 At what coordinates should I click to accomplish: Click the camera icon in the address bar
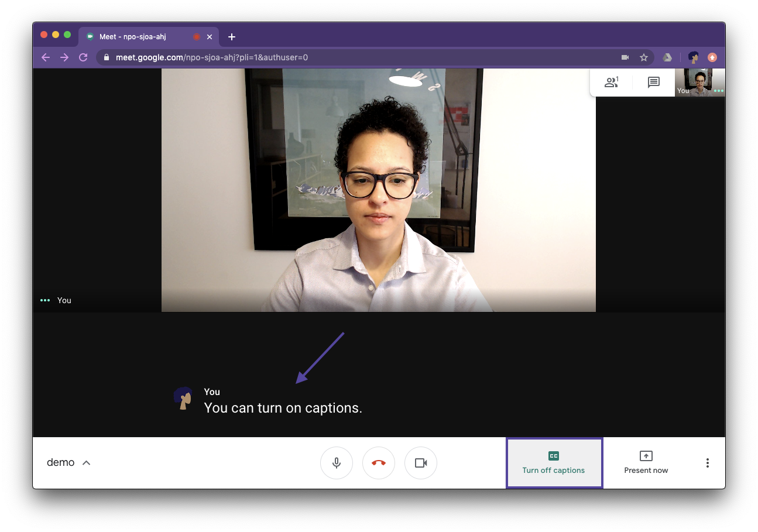[x=625, y=57]
